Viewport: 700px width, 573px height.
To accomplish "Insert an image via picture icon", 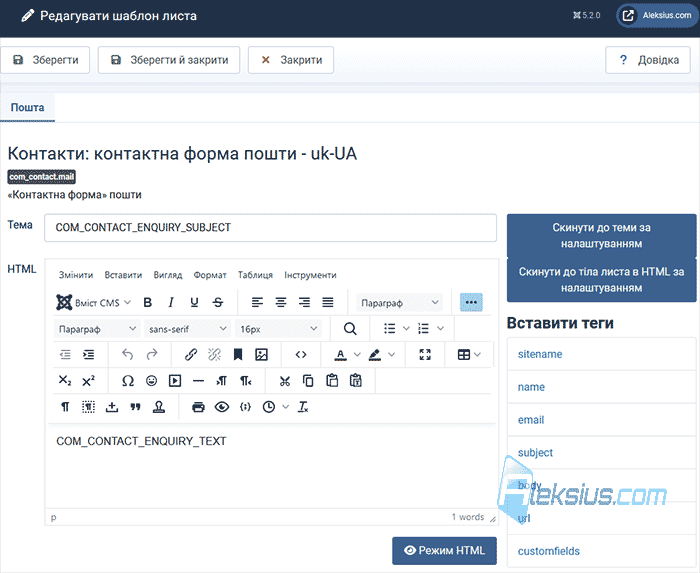I will click(x=261, y=355).
